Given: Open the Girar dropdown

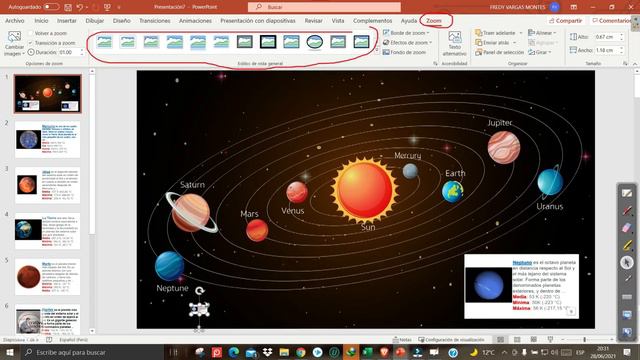Looking at the screenshot, I should pyautogui.click(x=540, y=52).
